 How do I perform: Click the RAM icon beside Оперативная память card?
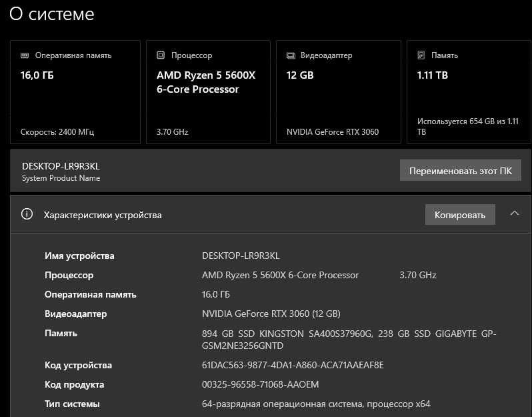[25, 55]
